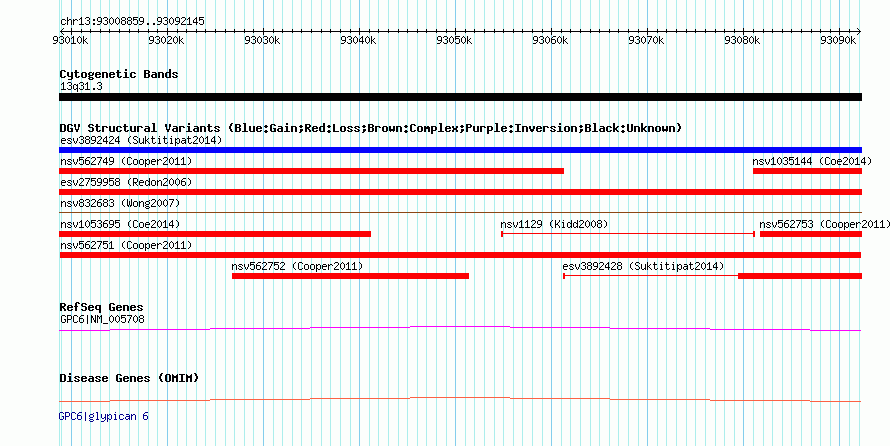Click the 93030k ruler tick label
The height and width of the screenshot is (446, 890).
point(262,41)
